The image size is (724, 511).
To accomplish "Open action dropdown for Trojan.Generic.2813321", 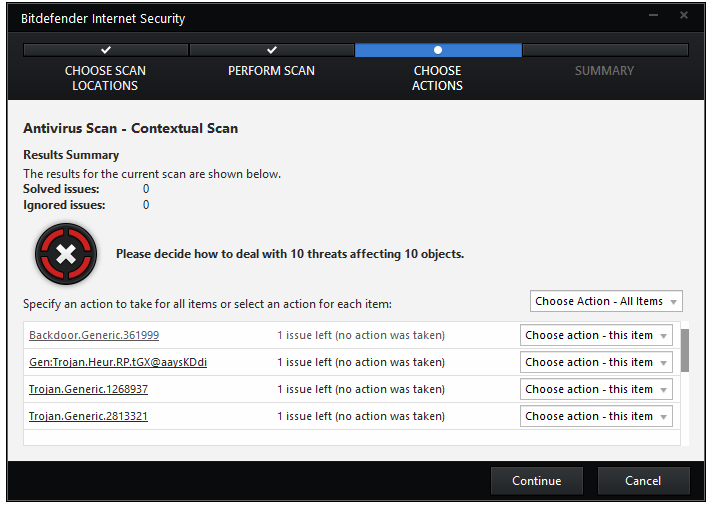I will pos(596,417).
